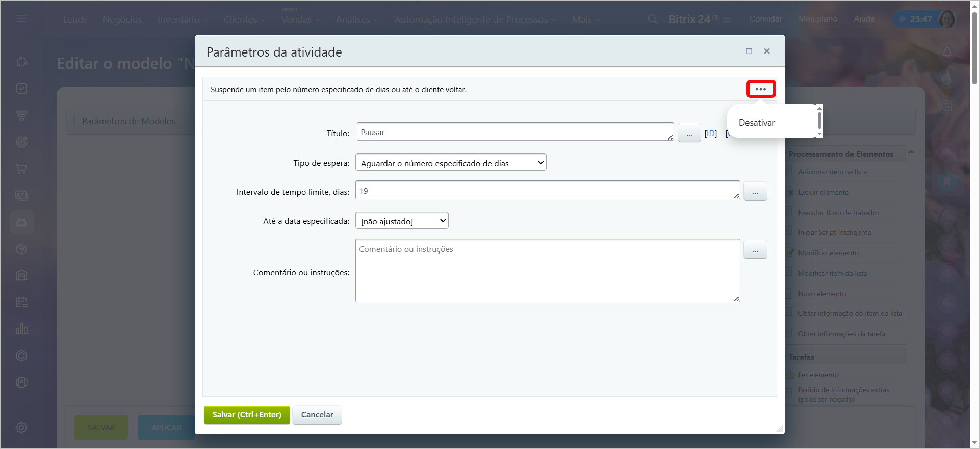Click the Comentário ou instruções textarea

click(x=547, y=270)
